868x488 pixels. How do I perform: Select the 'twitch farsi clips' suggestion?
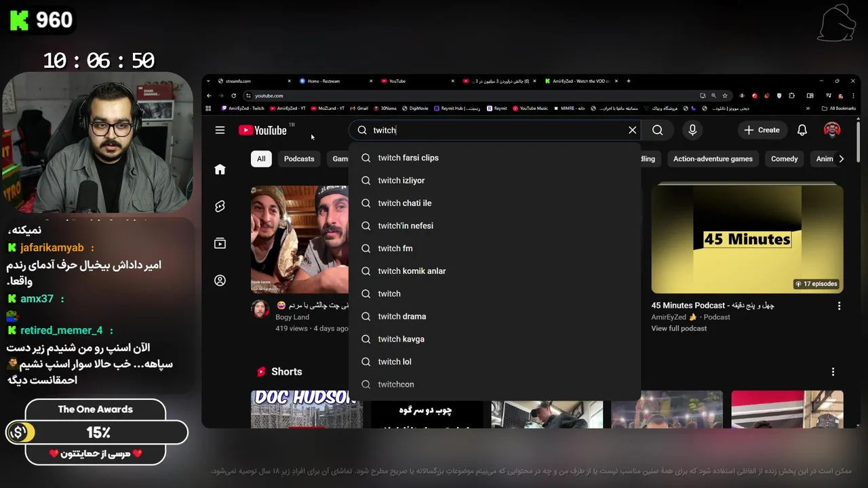pos(494,158)
